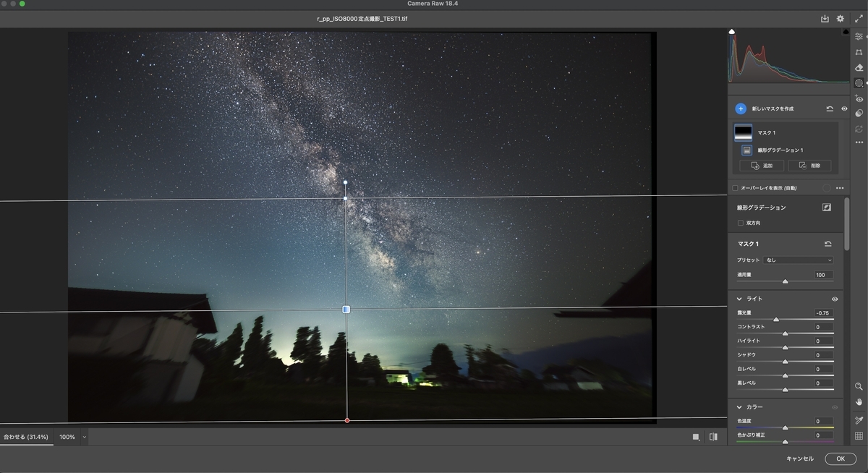The width and height of the screenshot is (868, 473).
Task: Open Camera Raw settings gear
Action: coord(841,19)
